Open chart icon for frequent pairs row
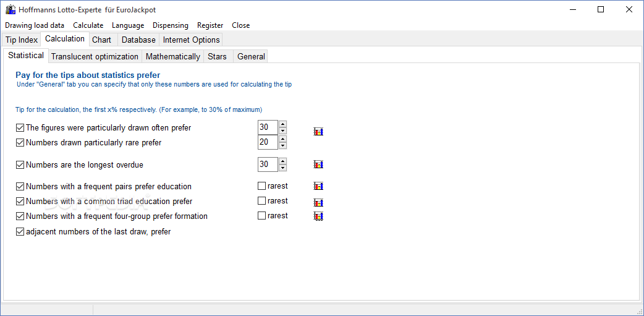644x316 pixels. pyautogui.click(x=318, y=186)
